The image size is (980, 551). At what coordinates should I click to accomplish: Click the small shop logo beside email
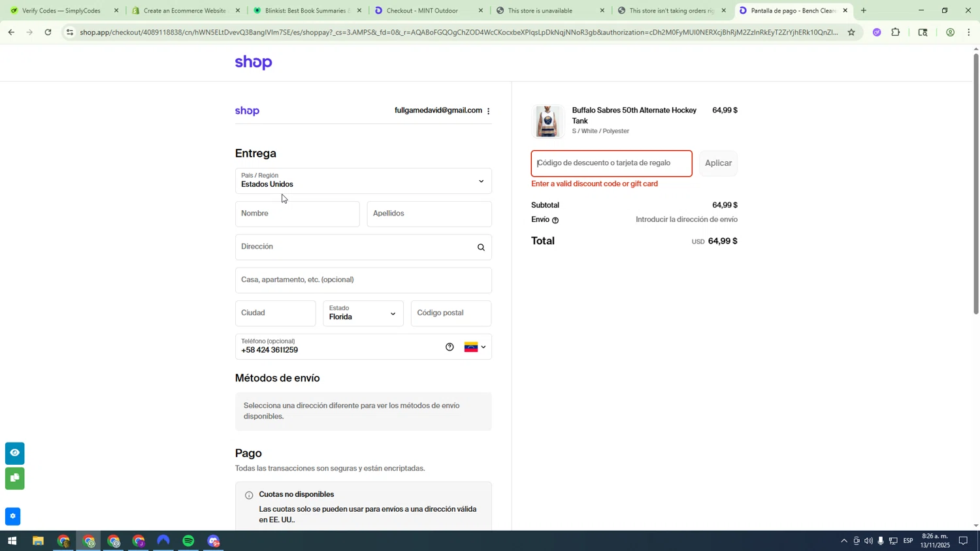pyautogui.click(x=248, y=111)
